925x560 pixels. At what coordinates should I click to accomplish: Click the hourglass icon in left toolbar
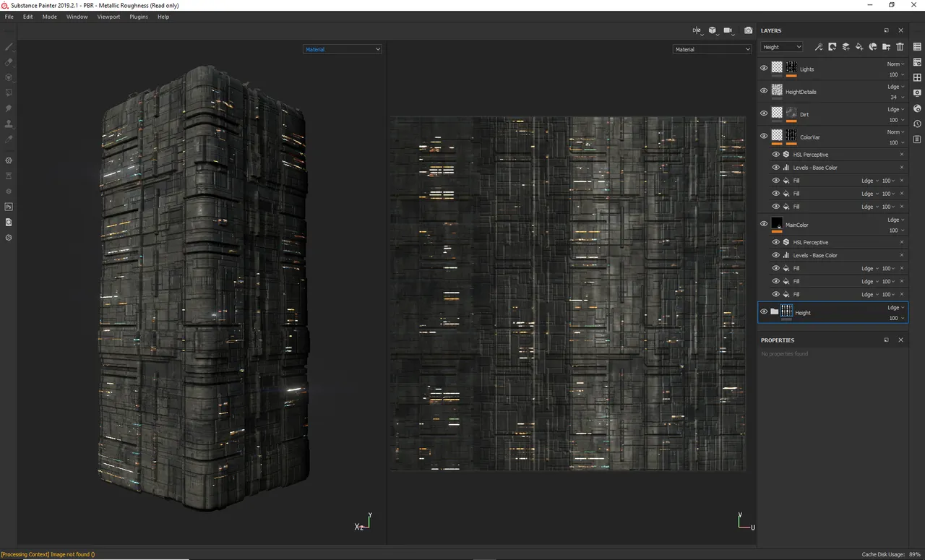tap(9, 176)
